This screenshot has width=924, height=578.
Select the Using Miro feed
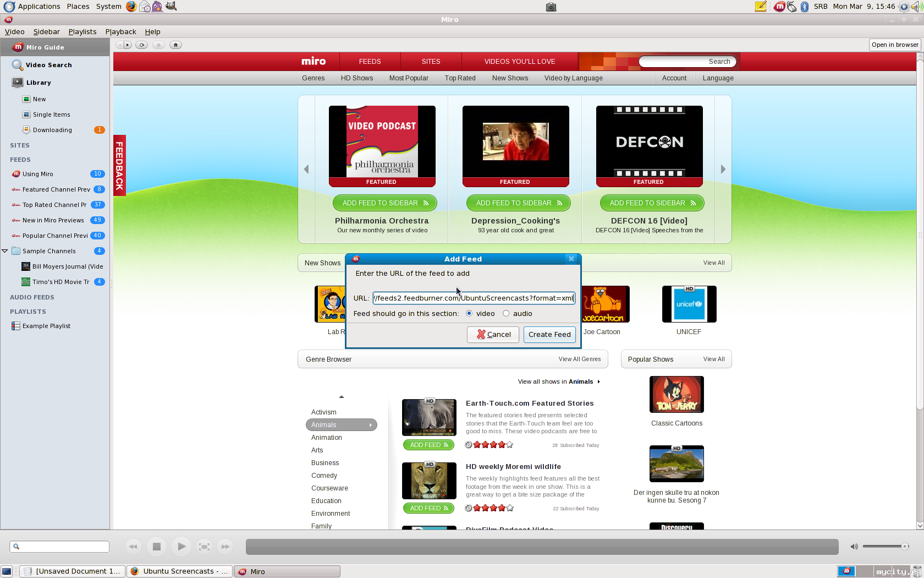tap(55, 174)
